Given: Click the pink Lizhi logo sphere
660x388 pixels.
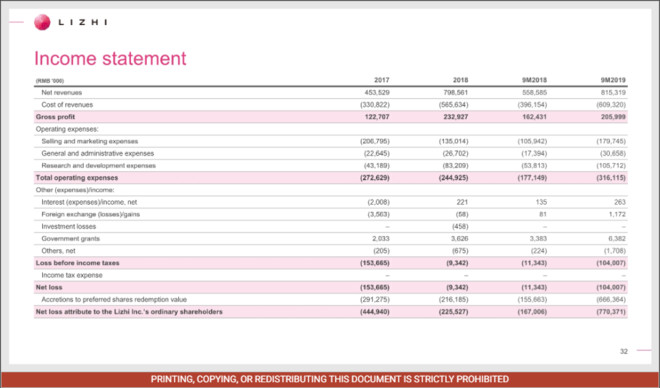Looking at the screenshot, I should (x=42, y=22).
